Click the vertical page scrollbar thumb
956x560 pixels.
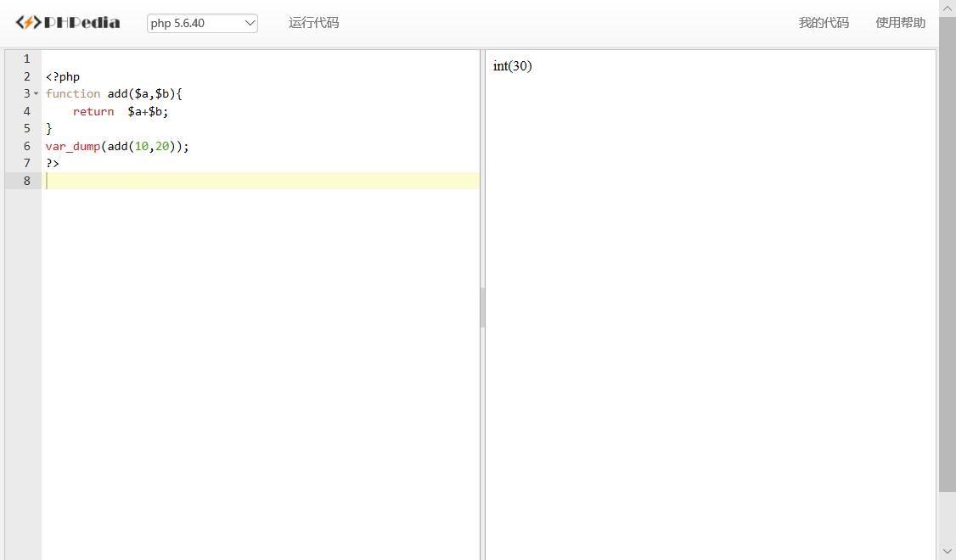(947, 255)
